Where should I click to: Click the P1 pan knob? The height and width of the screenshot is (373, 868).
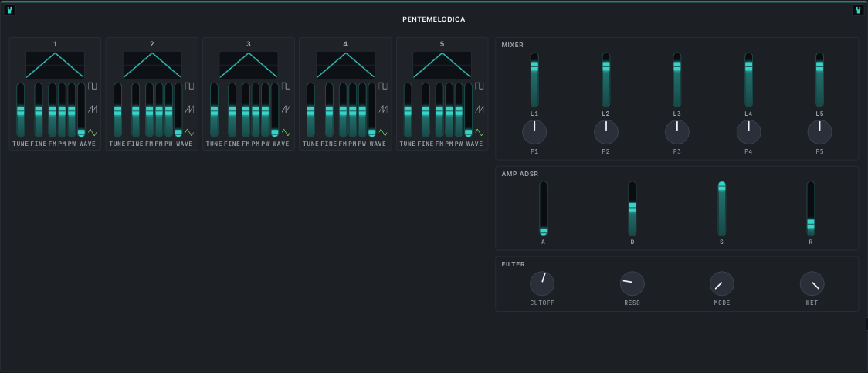(534, 132)
